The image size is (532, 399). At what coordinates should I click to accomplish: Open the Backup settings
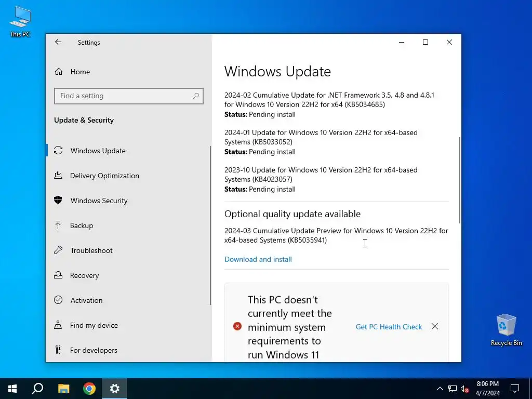(x=129, y=225)
